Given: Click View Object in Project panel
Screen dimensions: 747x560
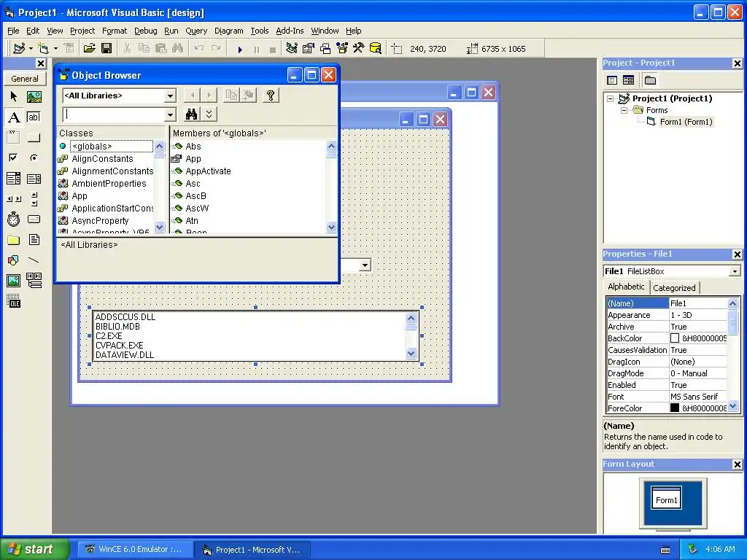Looking at the screenshot, I should pos(628,80).
